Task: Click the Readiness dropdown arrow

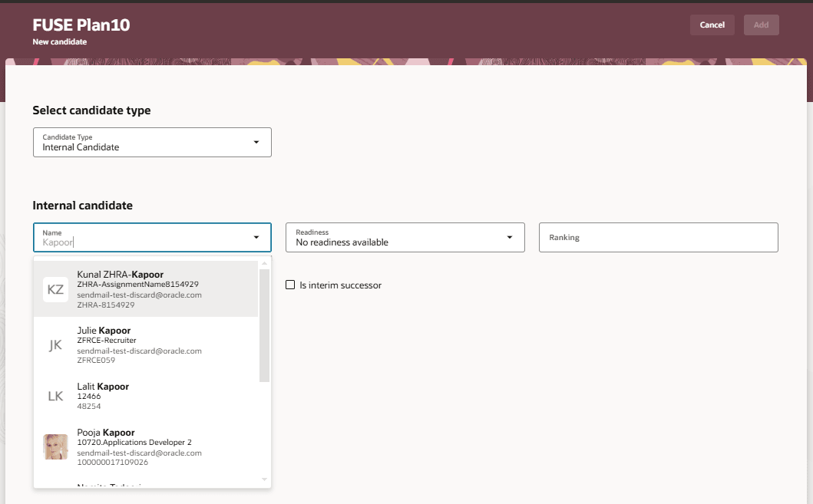Action: pyautogui.click(x=510, y=237)
